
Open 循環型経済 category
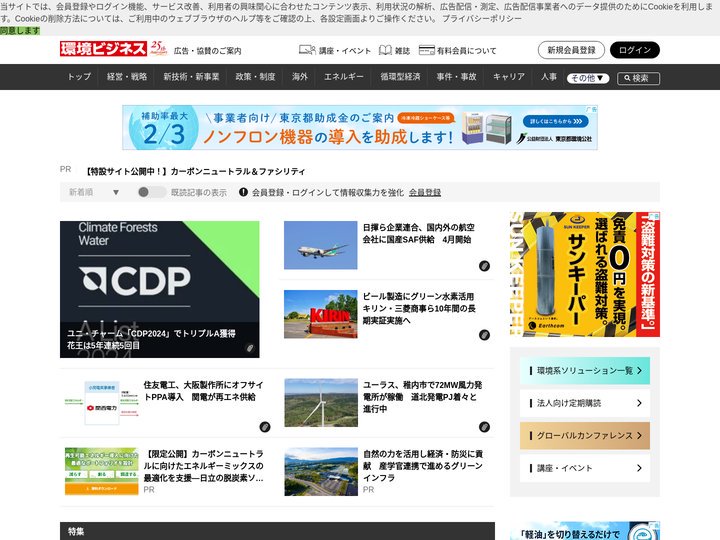coord(400,77)
